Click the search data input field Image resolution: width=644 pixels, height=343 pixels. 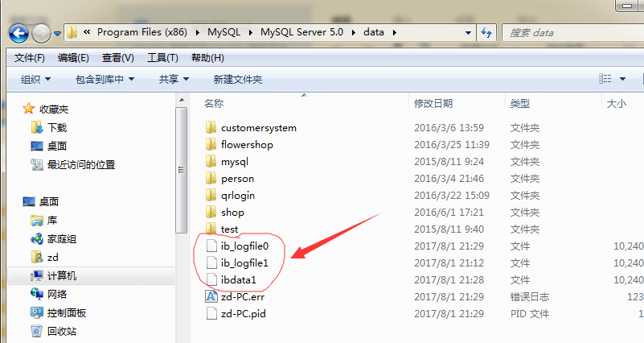(573, 32)
